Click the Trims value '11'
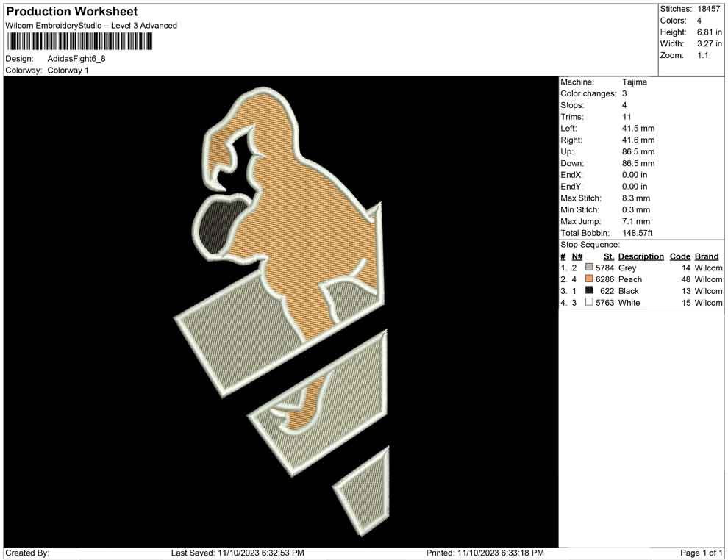This screenshot has height=560, width=728. tap(627, 117)
